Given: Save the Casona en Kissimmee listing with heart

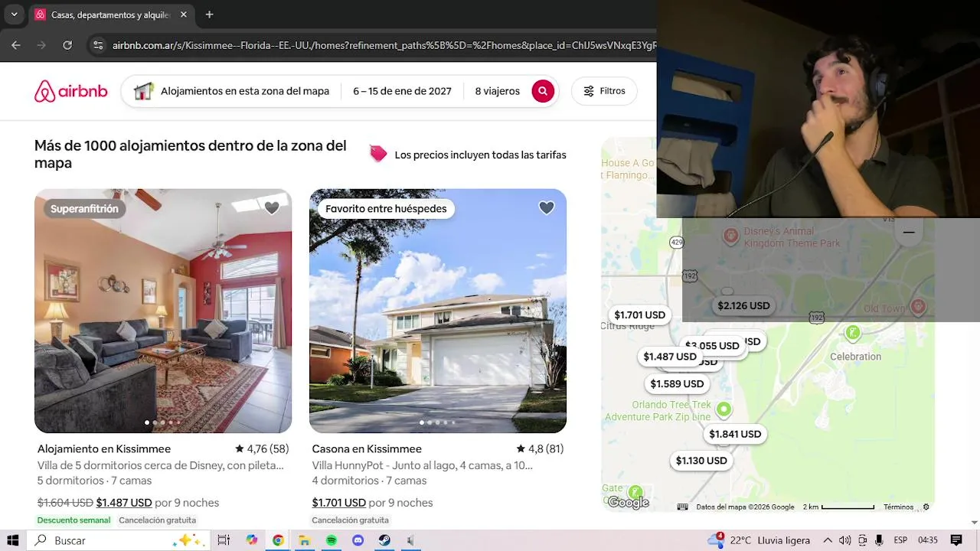Looking at the screenshot, I should [x=546, y=208].
